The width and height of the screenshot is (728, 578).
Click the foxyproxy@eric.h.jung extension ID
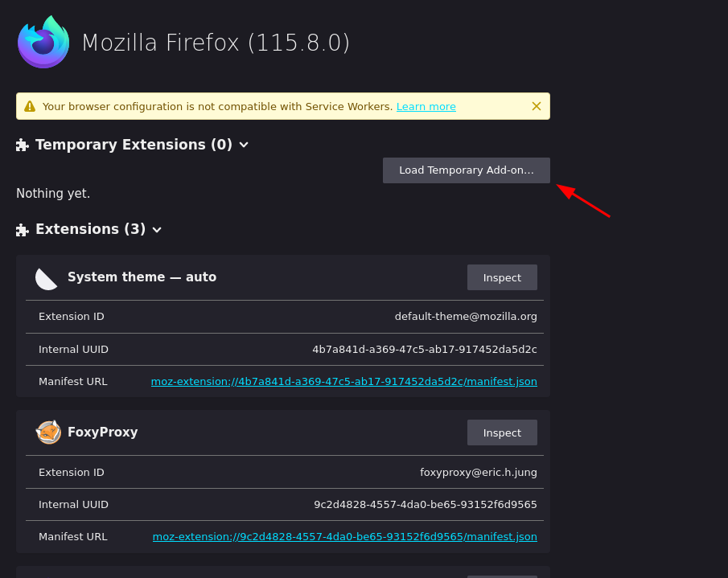[x=478, y=473]
